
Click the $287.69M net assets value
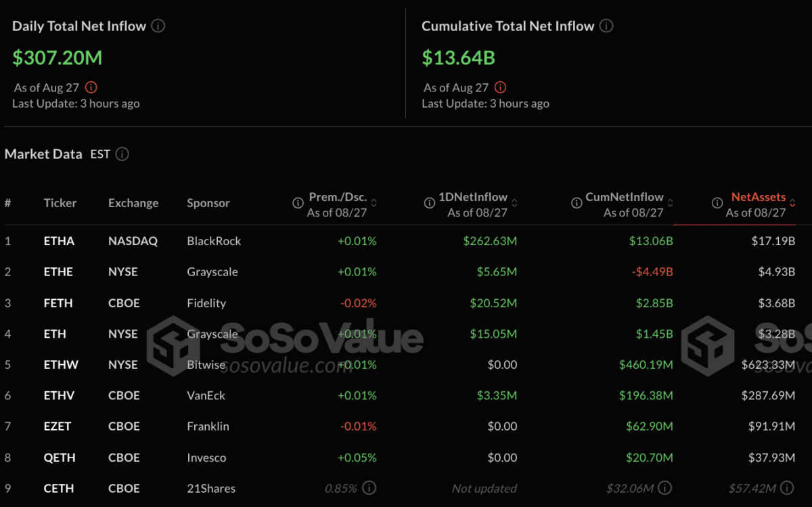(x=768, y=395)
